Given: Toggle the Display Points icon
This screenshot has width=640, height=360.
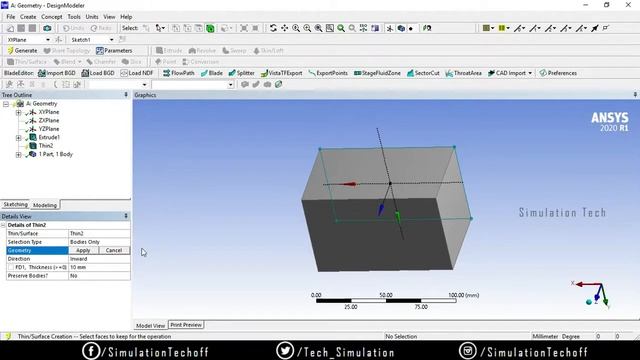Looking at the screenshot, I should click(x=411, y=28).
